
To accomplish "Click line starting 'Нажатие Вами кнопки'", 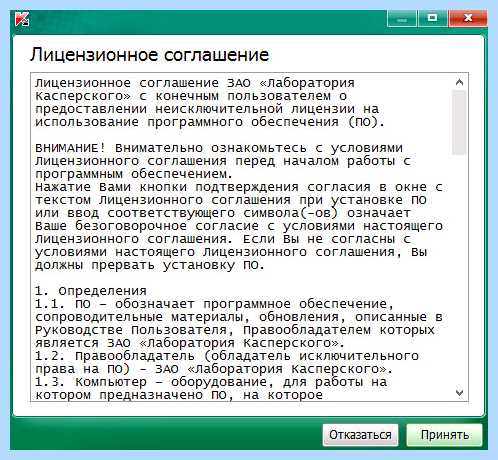I will click(239, 187).
